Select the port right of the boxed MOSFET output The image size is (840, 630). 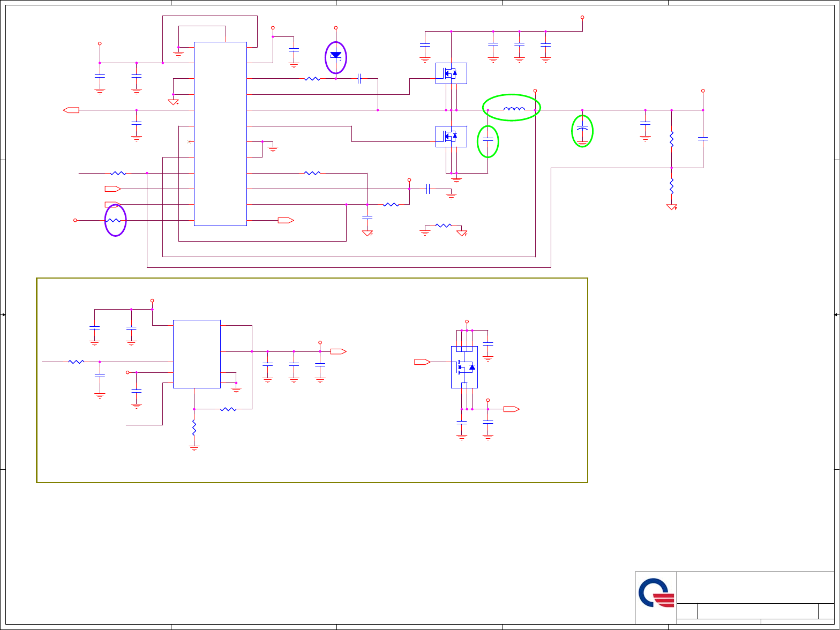tap(512, 409)
